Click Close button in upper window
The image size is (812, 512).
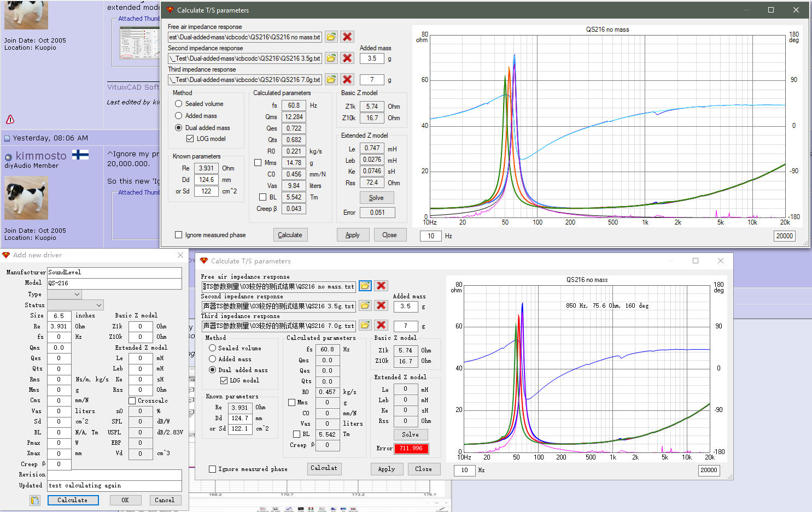click(390, 235)
